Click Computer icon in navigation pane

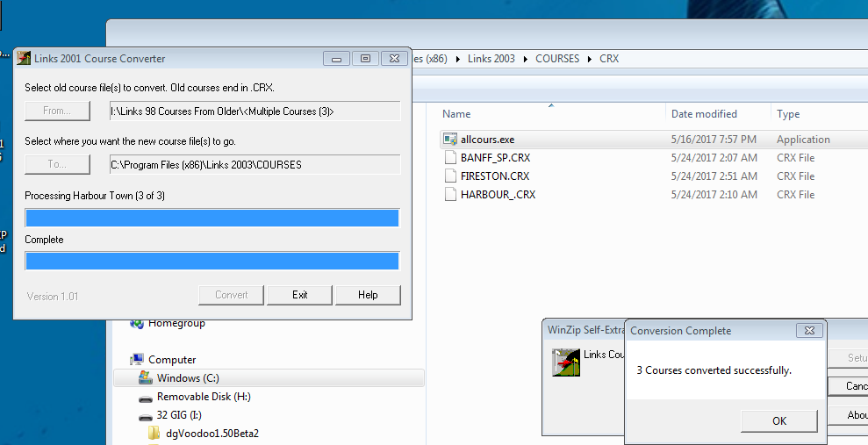[x=137, y=360]
